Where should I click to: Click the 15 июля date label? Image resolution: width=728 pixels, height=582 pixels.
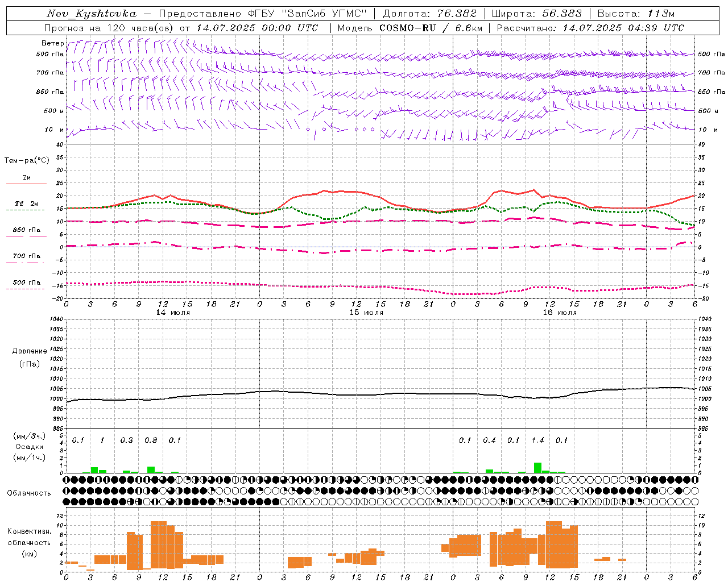[366, 313]
